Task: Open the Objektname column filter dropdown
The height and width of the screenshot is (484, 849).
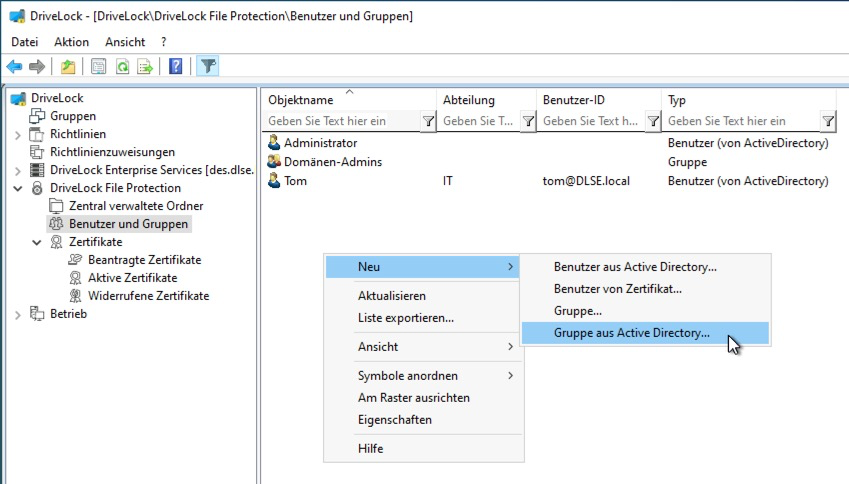Action: point(428,121)
